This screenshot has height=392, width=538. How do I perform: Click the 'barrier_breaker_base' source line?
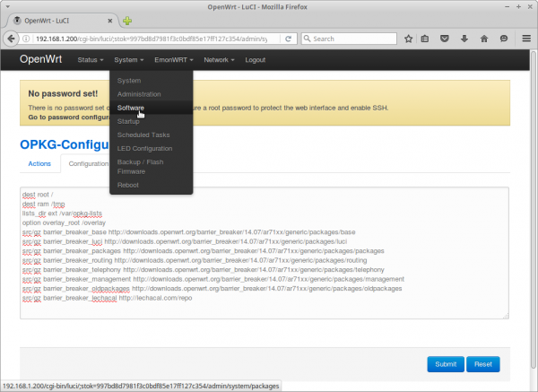point(188,232)
